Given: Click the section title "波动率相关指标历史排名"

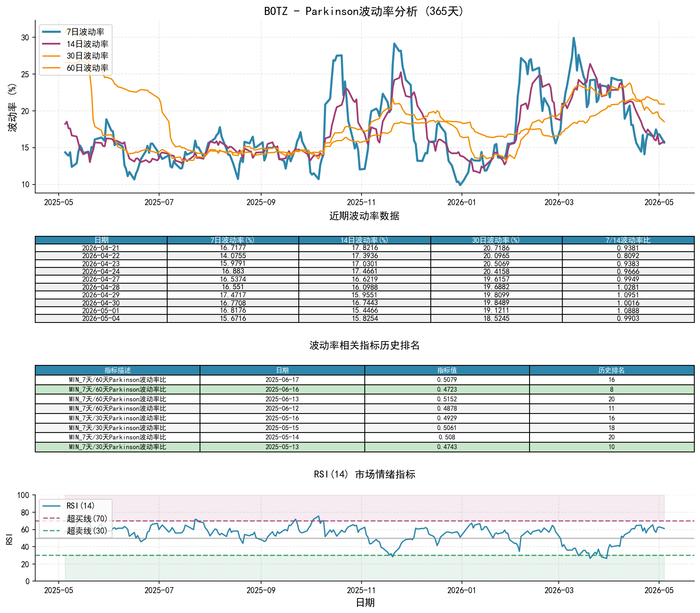Looking at the screenshot, I should point(364,345).
